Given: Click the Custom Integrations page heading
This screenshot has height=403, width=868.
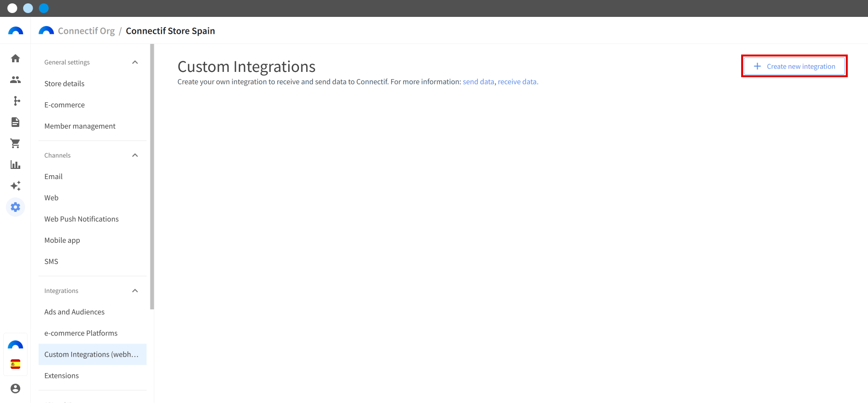Looking at the screenshot, I should tap(246, 67).
